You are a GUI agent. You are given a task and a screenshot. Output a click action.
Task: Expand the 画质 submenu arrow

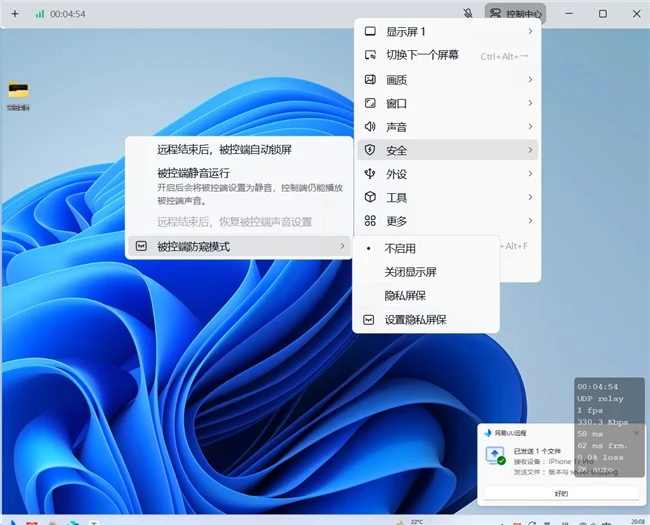pos(530,79)
